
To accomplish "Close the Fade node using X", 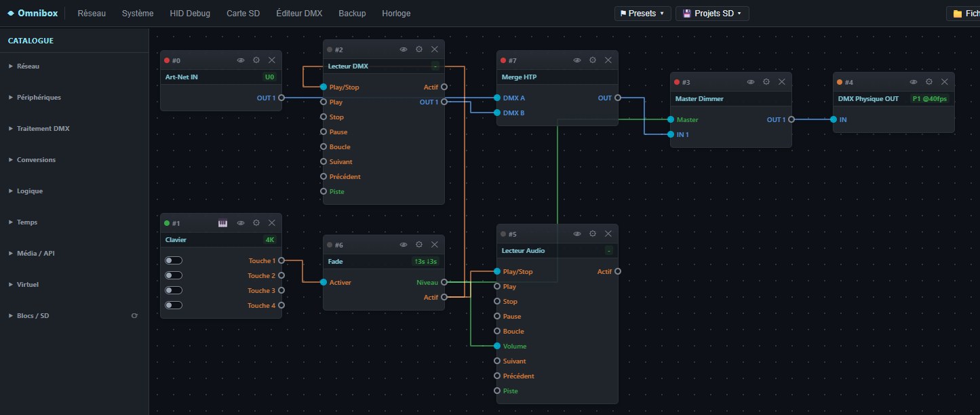I will (435, 245).
